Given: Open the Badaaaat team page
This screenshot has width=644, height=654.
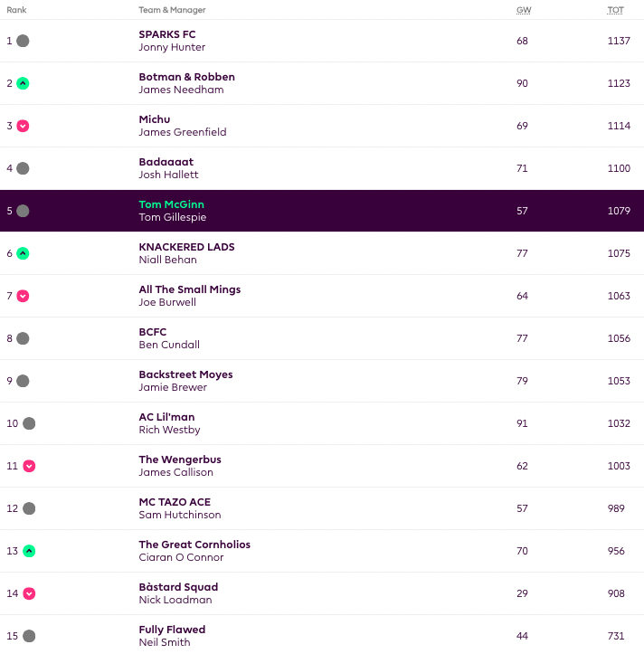Looking at the screenshot, I should tap(166, 162).
